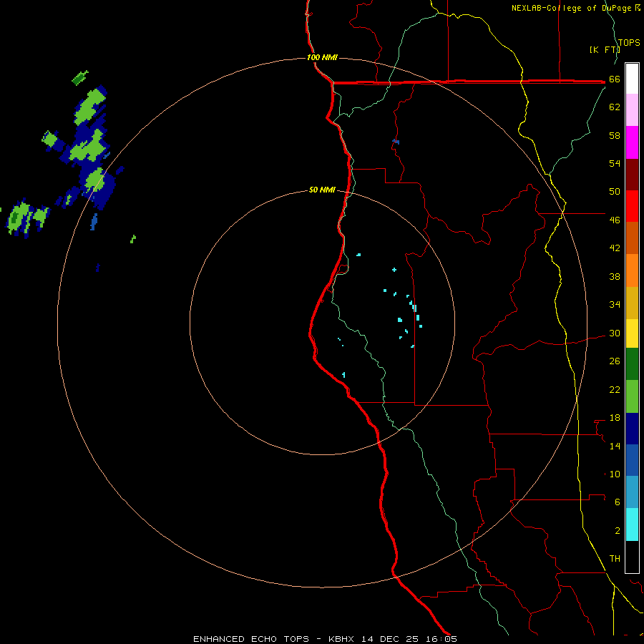Click the white 66 kft color swatch
The height and width of the screenshot is (644, 644).
click(x=632, y=79)
